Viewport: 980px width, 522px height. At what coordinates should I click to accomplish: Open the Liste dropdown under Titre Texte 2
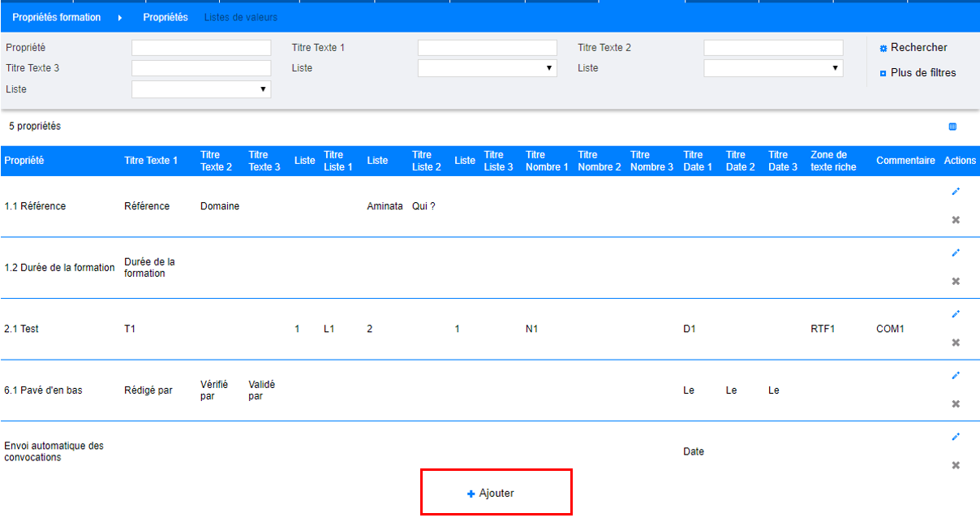coord(773,69)
